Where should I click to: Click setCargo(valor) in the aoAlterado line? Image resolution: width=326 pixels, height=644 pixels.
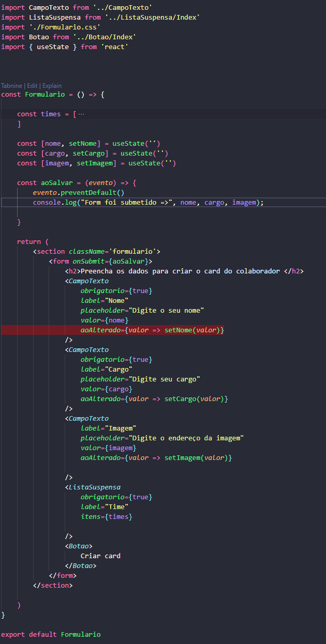pos(194,399)
